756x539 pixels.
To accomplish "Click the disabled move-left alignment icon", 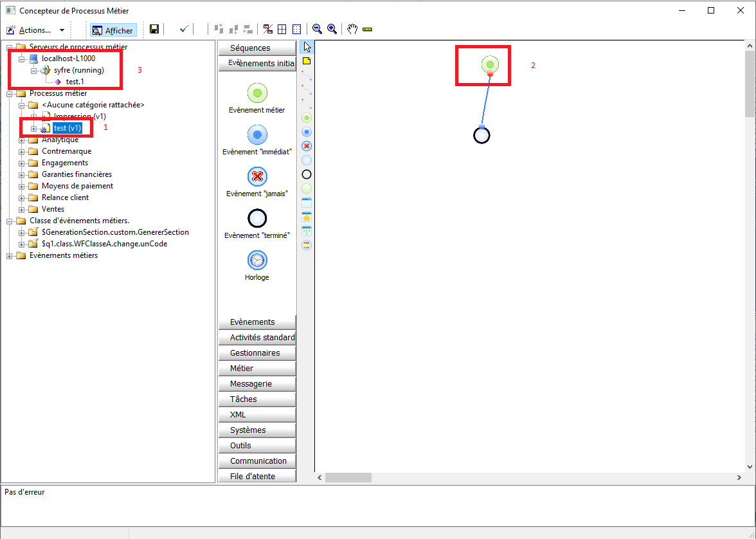I will (248, 30).
